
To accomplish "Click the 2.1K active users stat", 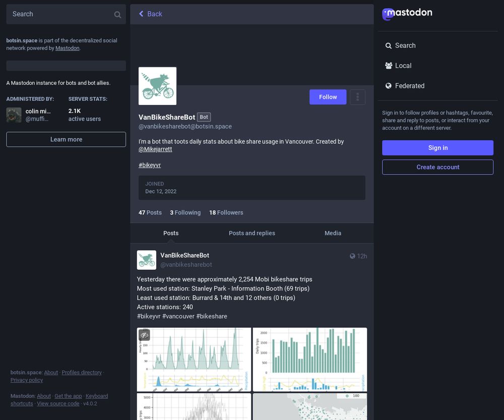I will 85,115.
